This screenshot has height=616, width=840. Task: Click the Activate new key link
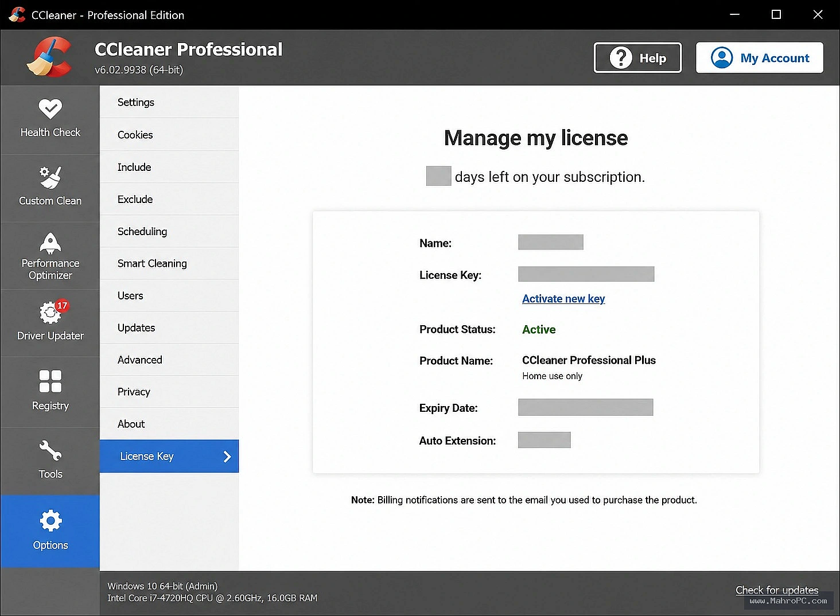[563, 299]
